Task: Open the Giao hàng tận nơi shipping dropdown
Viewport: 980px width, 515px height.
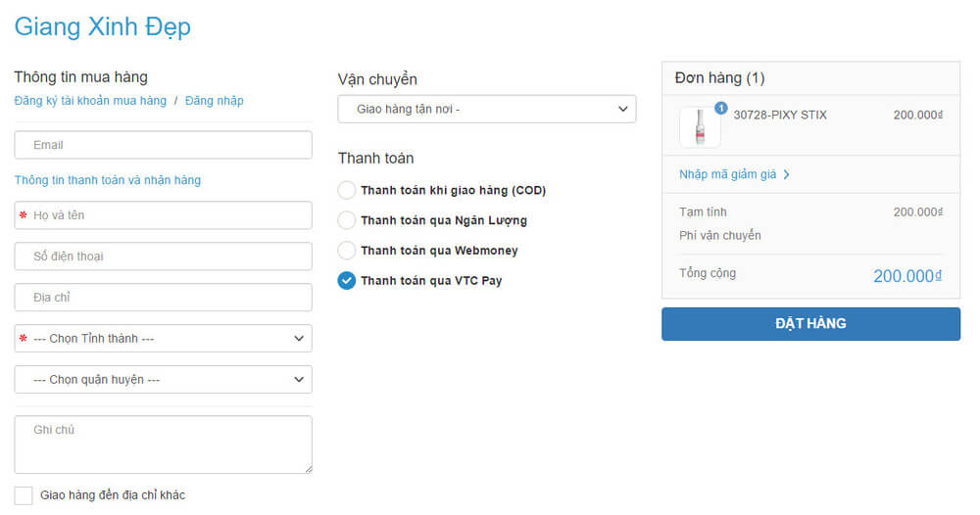Action: [487, 110]
